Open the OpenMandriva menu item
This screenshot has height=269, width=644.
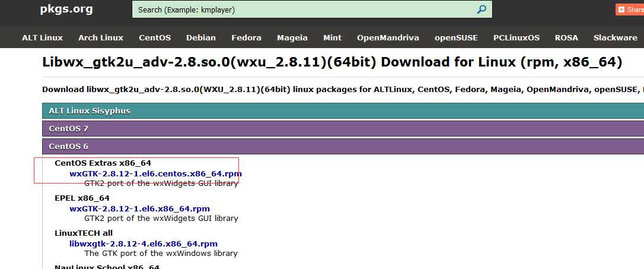[388, 38]
